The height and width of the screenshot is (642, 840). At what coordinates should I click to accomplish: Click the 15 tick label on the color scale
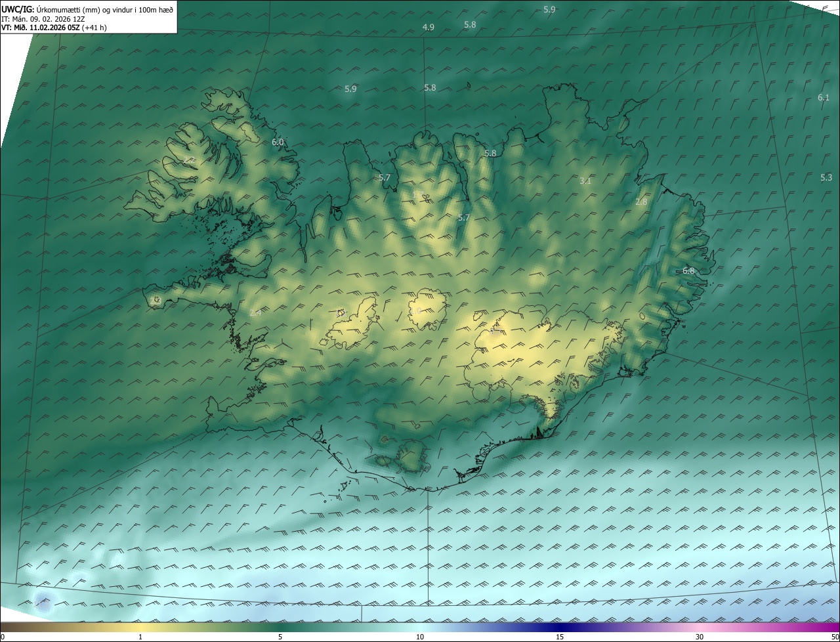pyautogui.click(x=560, y=637)
